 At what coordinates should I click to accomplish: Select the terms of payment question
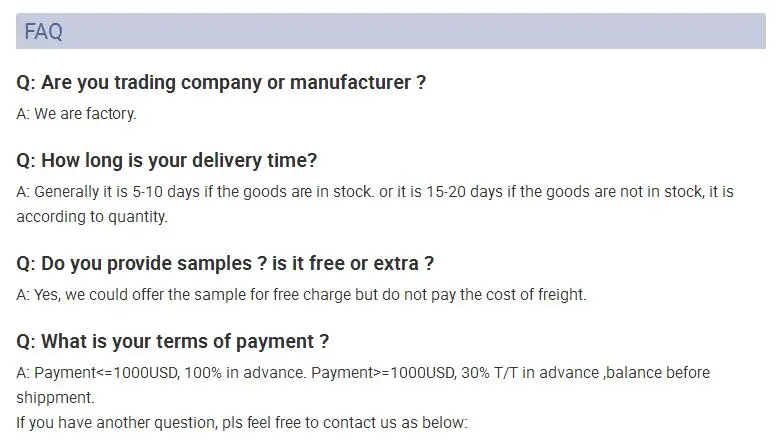point(173,341)
